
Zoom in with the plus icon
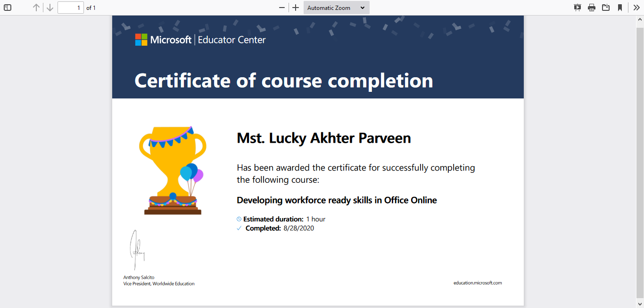coord(296,8)
